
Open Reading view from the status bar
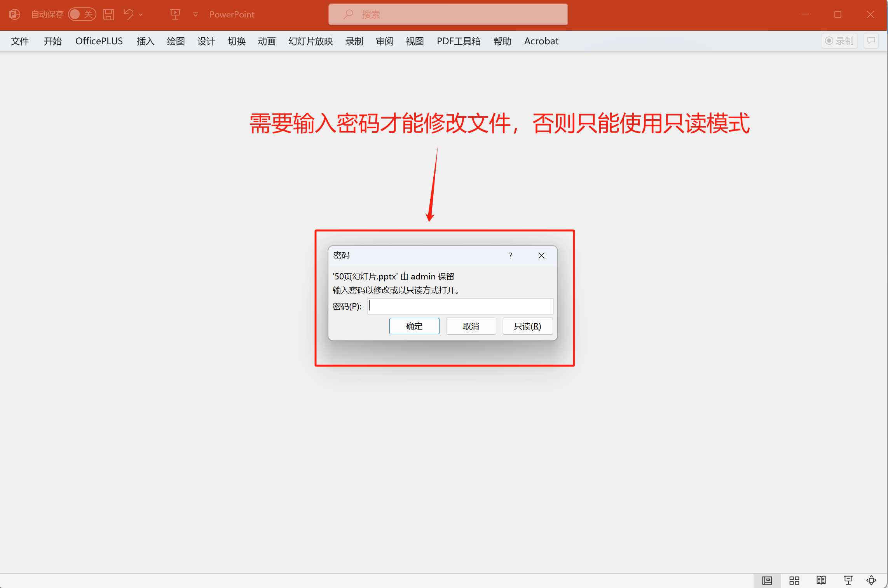point(821,580)
